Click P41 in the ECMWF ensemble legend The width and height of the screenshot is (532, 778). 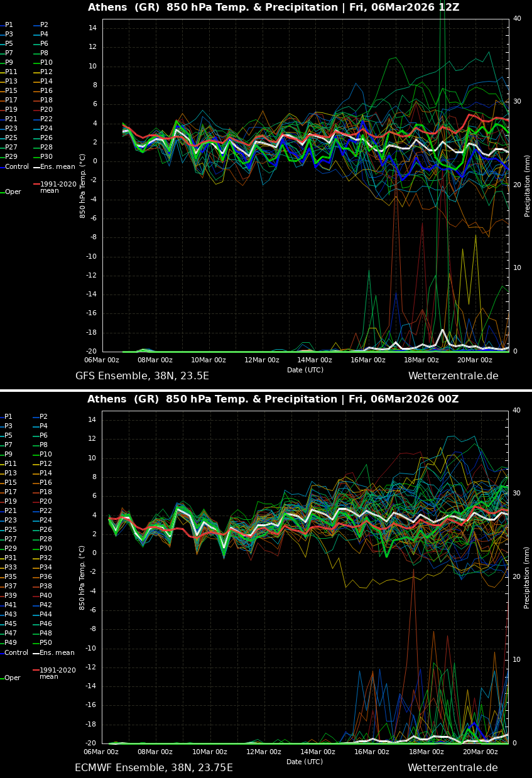pos(11,605)
